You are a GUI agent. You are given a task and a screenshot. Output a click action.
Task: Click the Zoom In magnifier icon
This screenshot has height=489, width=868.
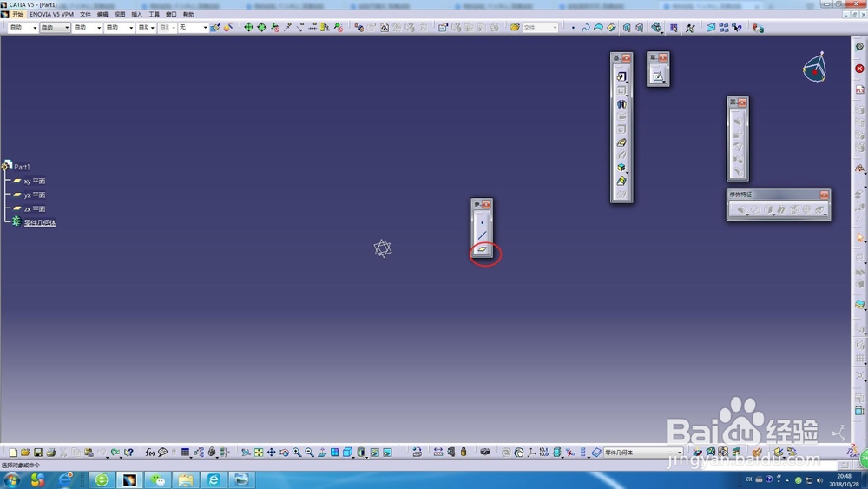coord(297,453)
